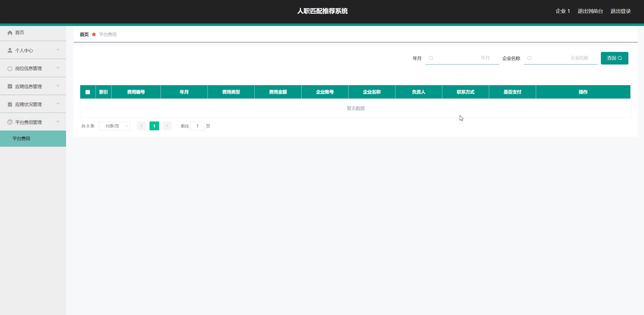Open 平台费用管理 sidebar menu
This screenshot has height=315, width=644.
pyautogui.click(x=33, y=122)
